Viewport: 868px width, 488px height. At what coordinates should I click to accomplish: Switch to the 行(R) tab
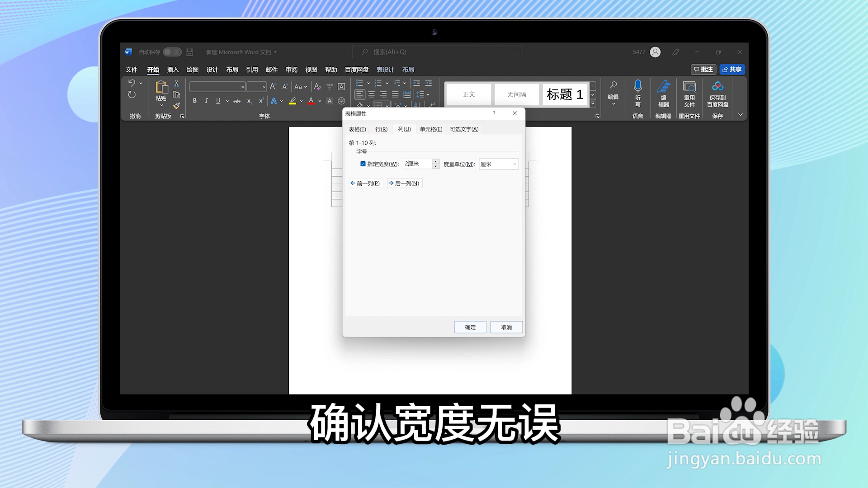pyautogui.click(x=381, y=129)
